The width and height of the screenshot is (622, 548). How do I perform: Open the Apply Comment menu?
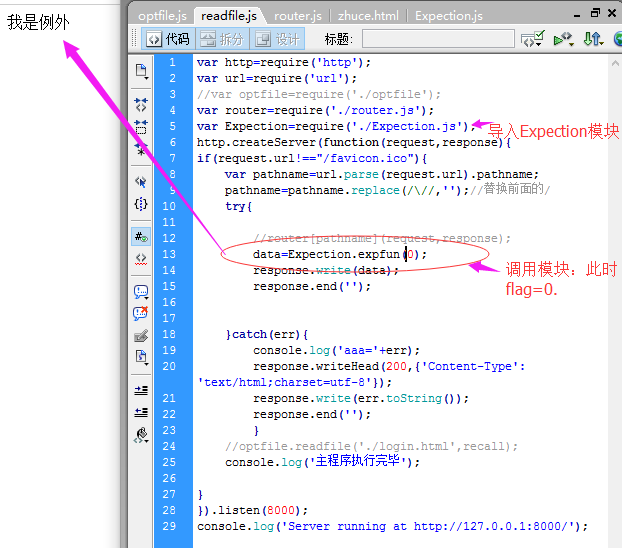[x=141, y=292]
